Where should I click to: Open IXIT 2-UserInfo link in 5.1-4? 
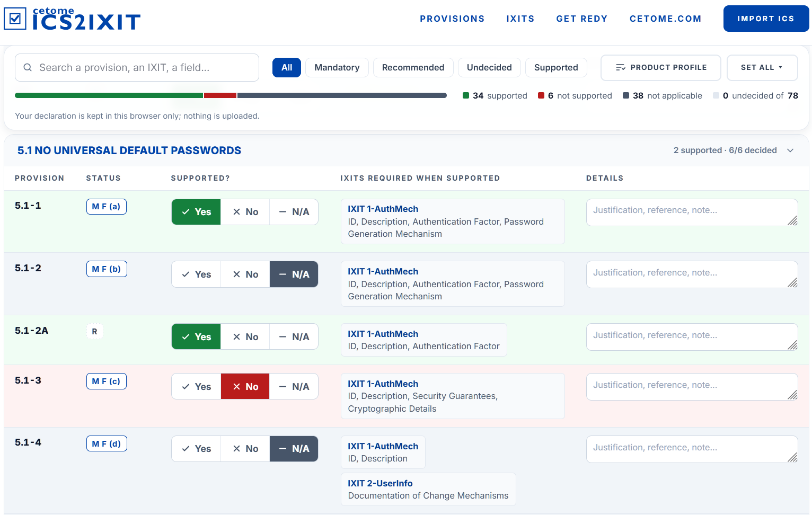coord(380,483)
